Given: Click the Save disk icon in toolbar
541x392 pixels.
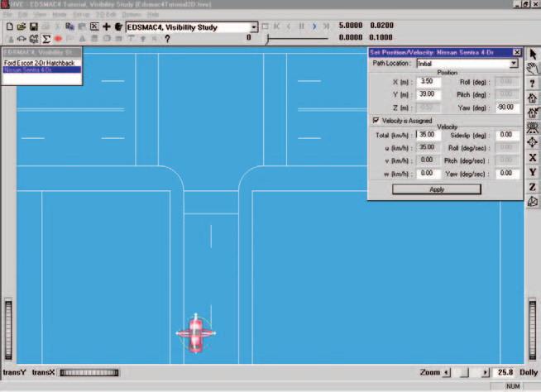Looking at the screenshot, I should click(33, 26).
